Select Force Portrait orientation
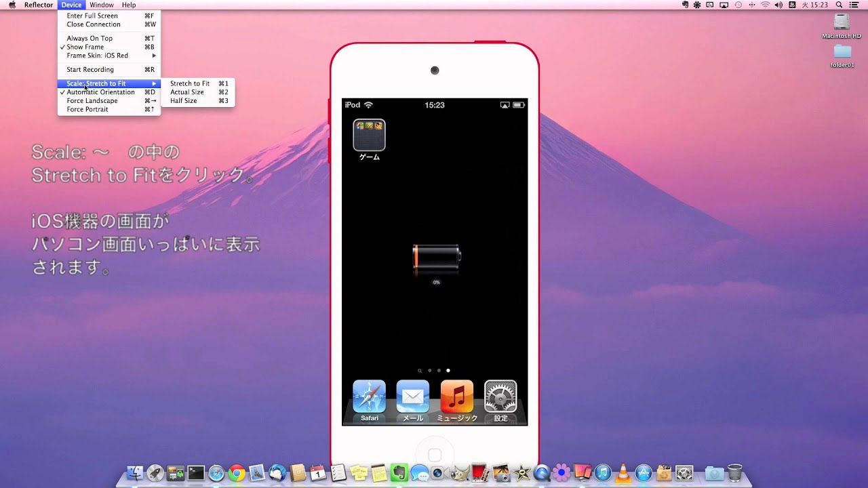The image size is (868, 488). coord(109,109)
